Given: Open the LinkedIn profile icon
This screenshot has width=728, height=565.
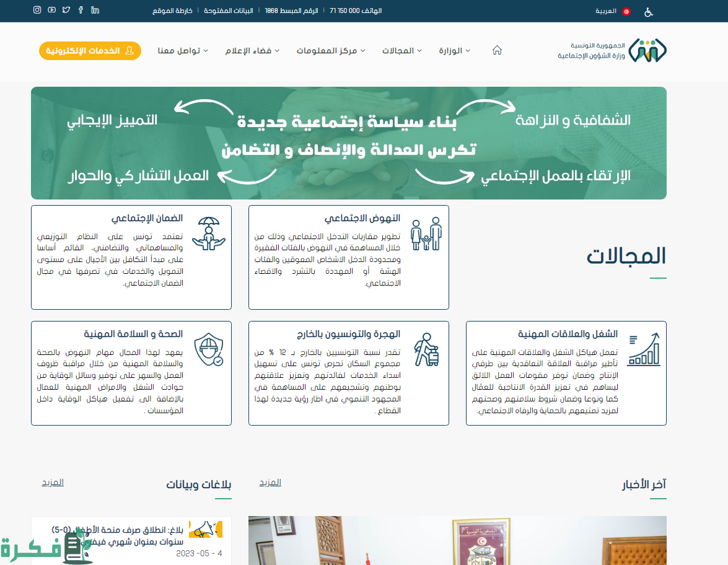Looking at the screenshot, I should click(x=95, y=11).
